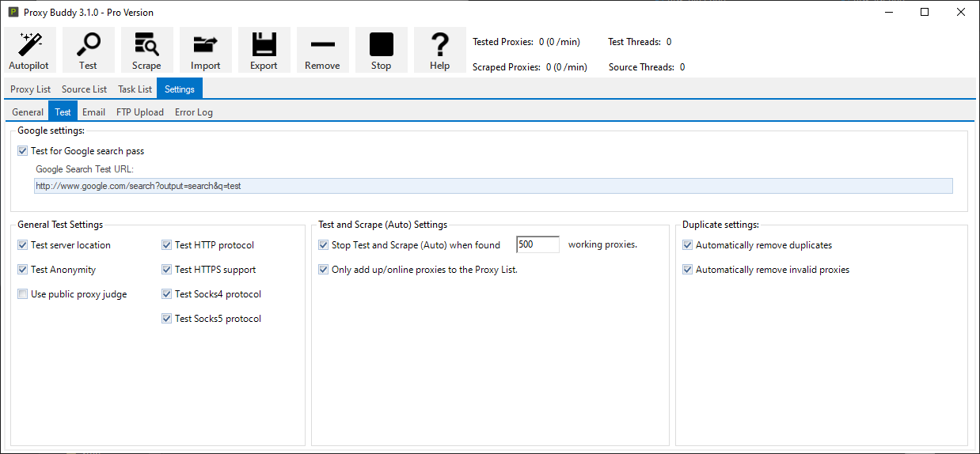Open the Error Log tab
This screenshot has height=454, width=980.
[x=194, y=112]
